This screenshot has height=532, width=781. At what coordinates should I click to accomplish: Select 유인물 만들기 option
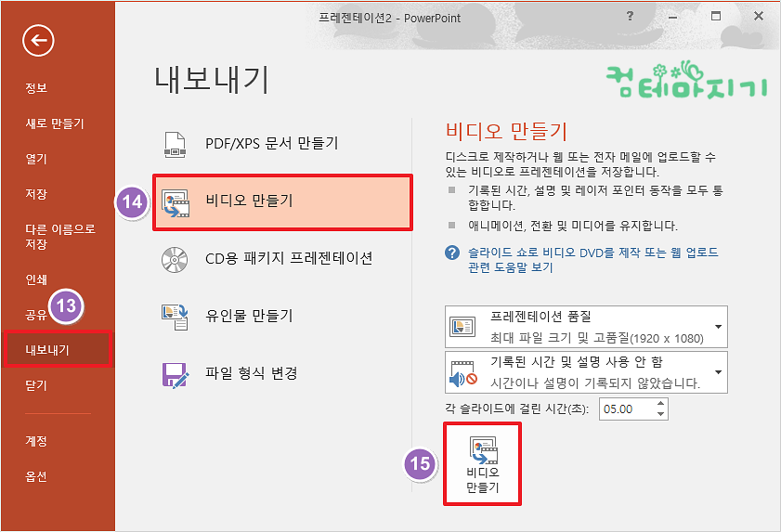pos(282,318)
